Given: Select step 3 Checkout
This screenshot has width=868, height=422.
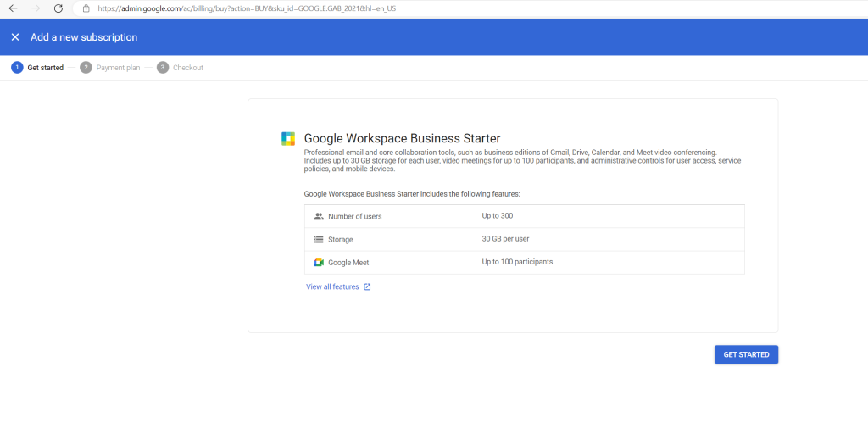Looking at the screenshot, I should coord(180,68).
